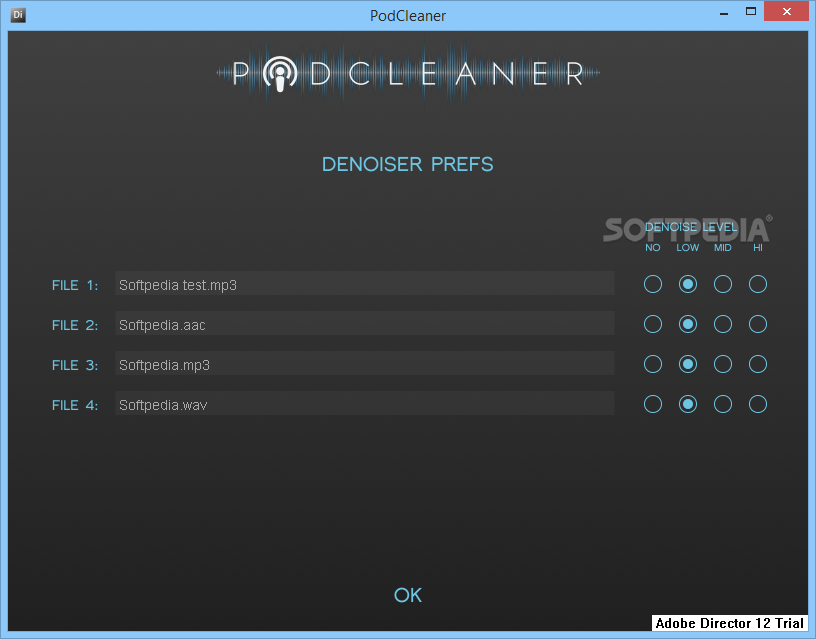Select MID denoise for FILE 4
816x639 pixels.
pyautogui.click(x=723, y=404)
